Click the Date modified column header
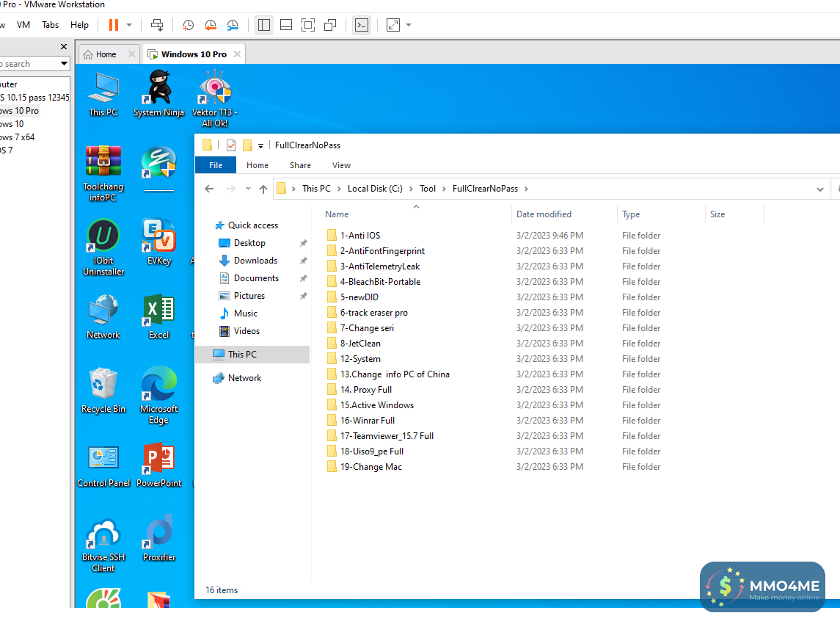 point(544,214)
